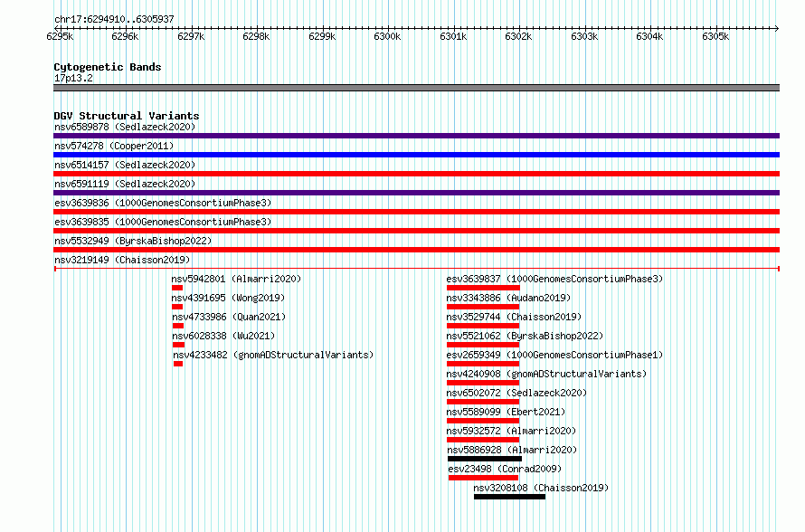Select the red bar under nsv4240908

pos(483,383)
